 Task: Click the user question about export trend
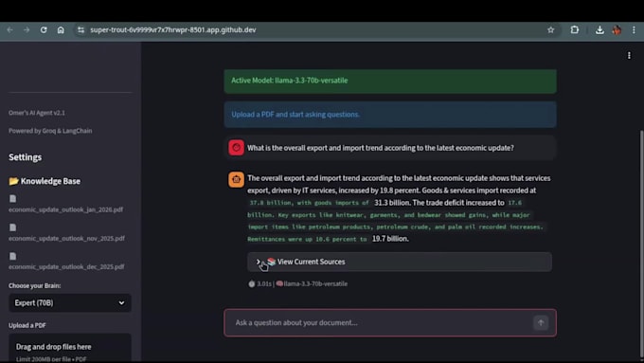[x=381, y=148]
